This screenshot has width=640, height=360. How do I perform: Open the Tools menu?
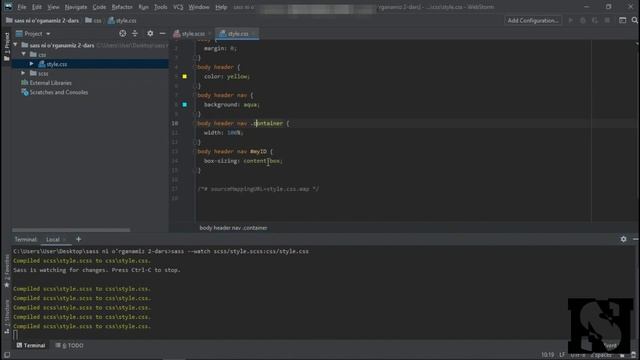[x=160, y=7]
